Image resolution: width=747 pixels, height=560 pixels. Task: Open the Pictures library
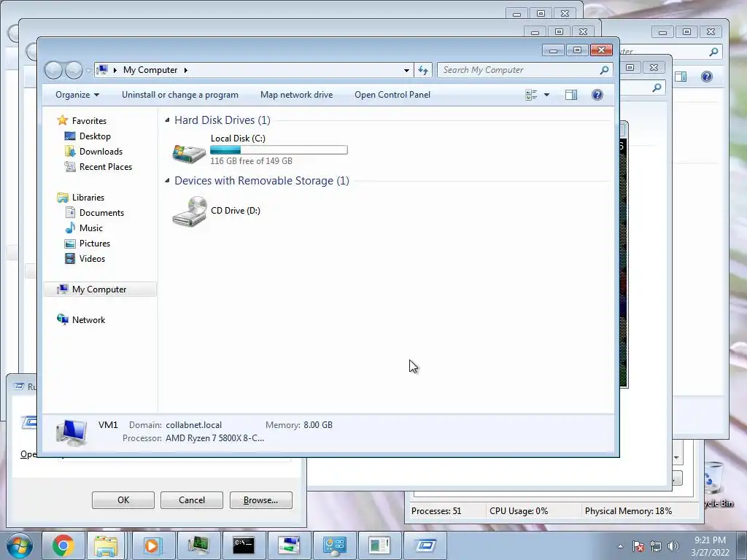tap(95, 244)
